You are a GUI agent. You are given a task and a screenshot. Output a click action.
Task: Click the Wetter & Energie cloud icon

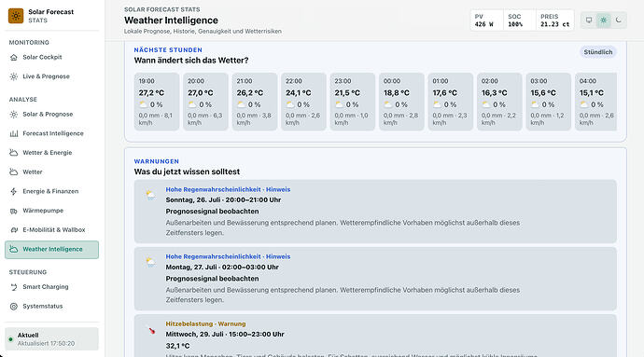click(14, 153)
